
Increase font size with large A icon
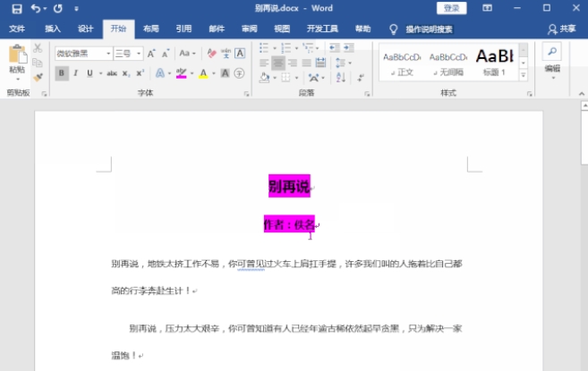click(150, 54)
